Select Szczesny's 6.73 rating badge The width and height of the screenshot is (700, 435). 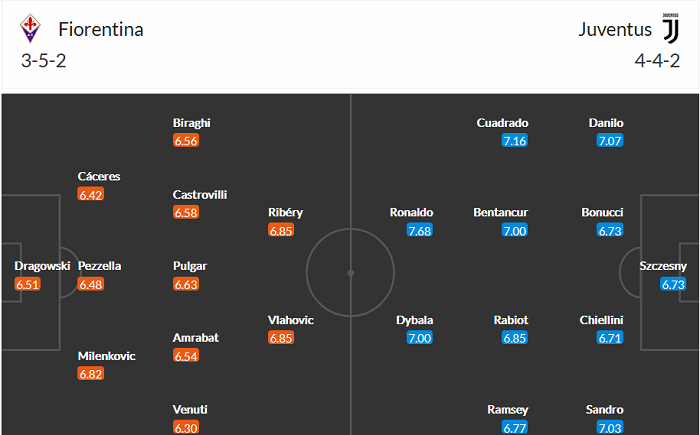(x=674, y=285)
